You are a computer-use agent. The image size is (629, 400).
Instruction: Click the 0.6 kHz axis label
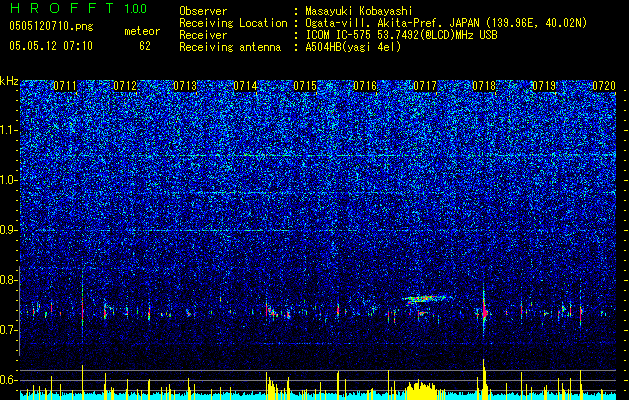click(9, 380)
